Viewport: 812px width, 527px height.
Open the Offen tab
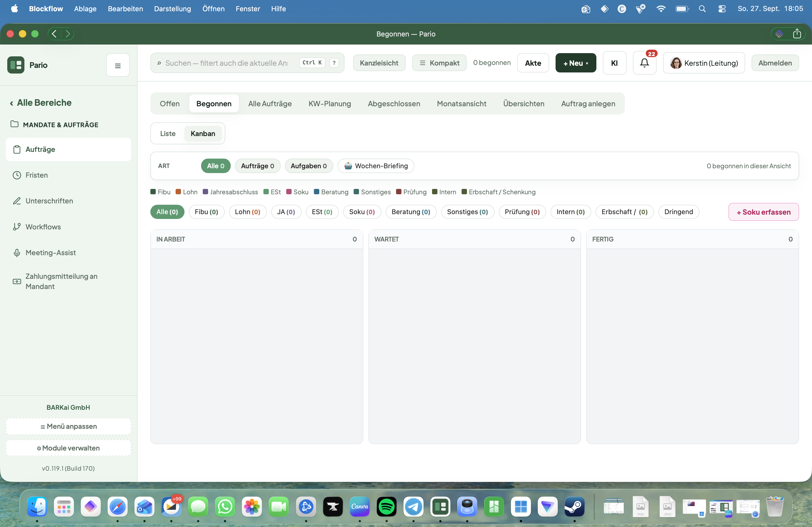(169, 104)
